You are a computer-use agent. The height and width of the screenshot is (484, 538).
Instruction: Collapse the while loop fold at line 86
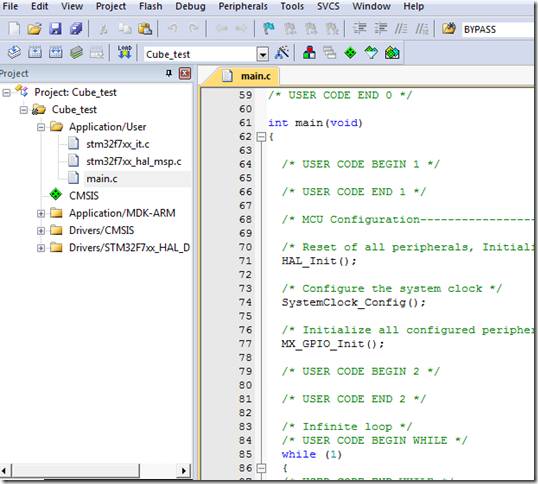pyautogui.click(x=261, y=468)
